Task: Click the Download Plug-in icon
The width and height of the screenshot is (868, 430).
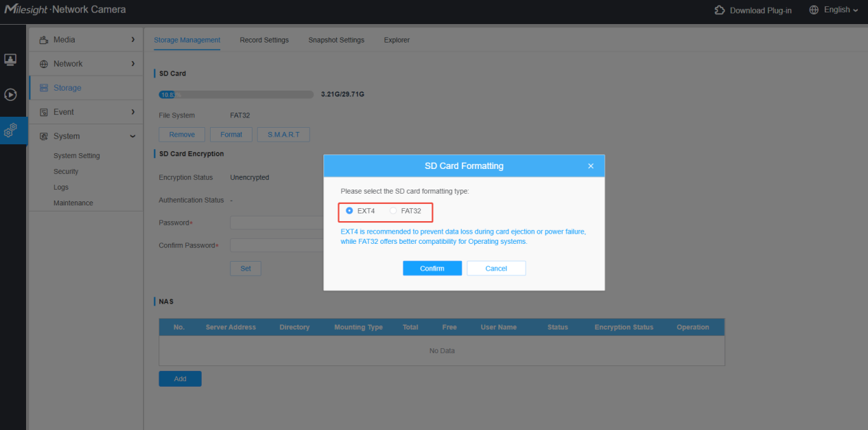Action: tap(720, 10)
